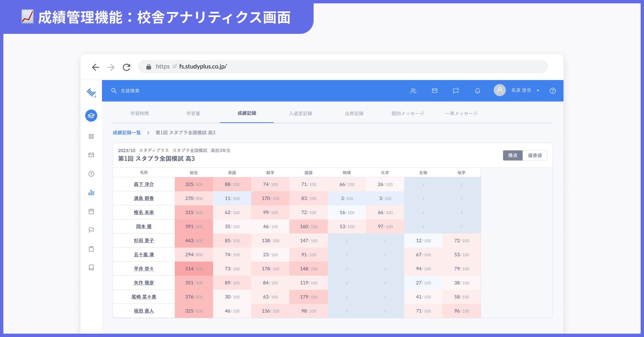The image size is (644, 337).
Task: Open the help question mark icon
Action: [553, 91]
